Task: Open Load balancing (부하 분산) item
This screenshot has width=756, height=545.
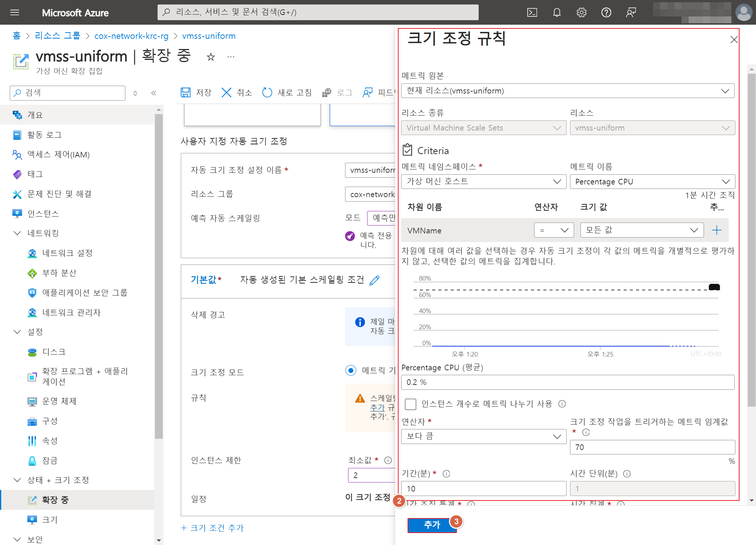Action: point(77,273)
